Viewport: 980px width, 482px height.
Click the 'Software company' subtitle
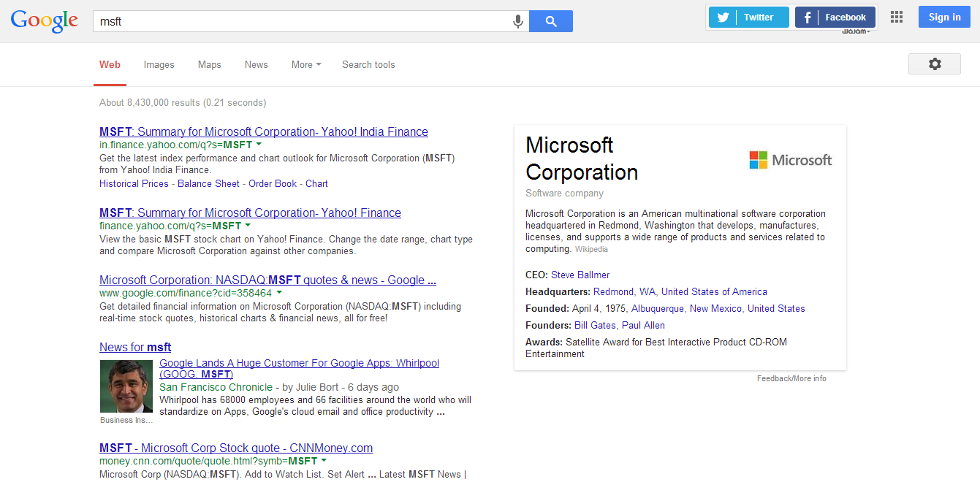(x=564, y=193)
